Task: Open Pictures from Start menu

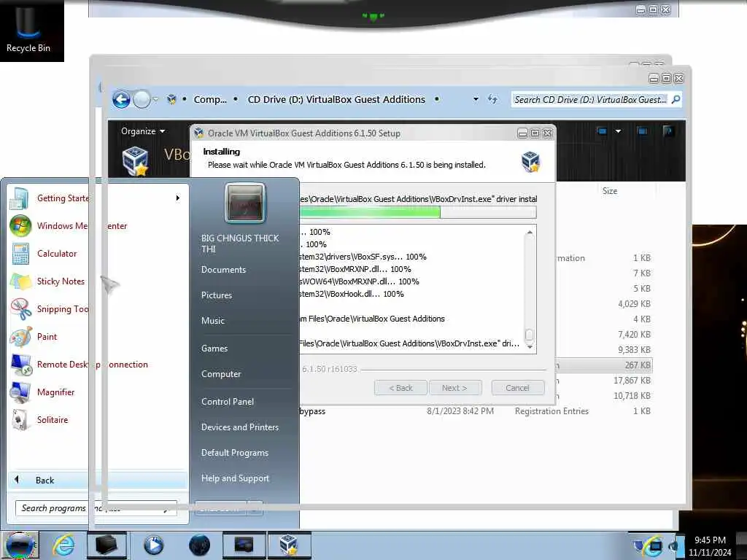Action: coord(216,295)
